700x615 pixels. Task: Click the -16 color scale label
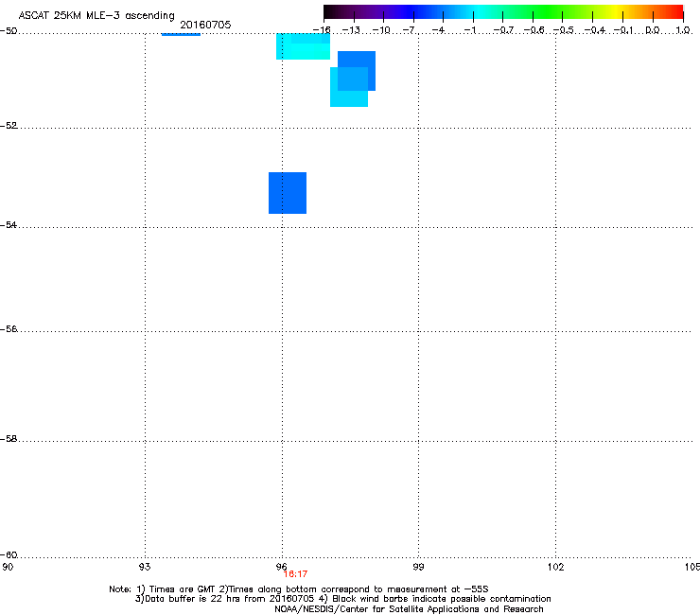(322, 30)
